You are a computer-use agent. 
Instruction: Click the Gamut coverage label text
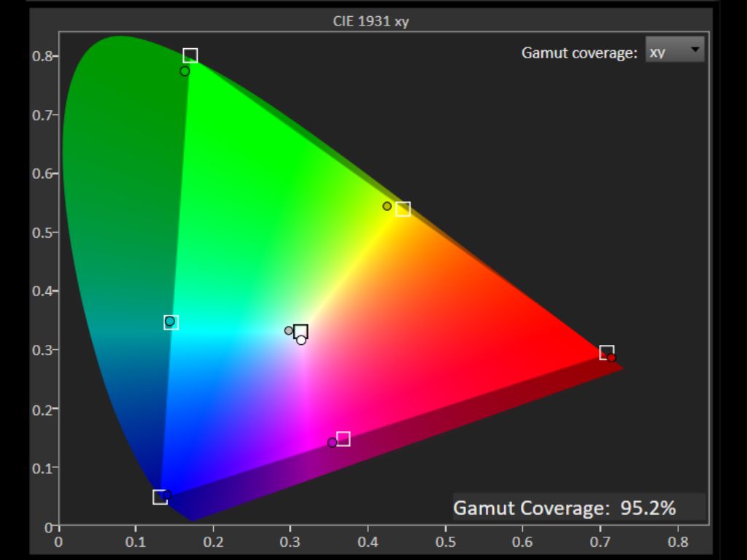pyautogui.click(x=579, y=52)
